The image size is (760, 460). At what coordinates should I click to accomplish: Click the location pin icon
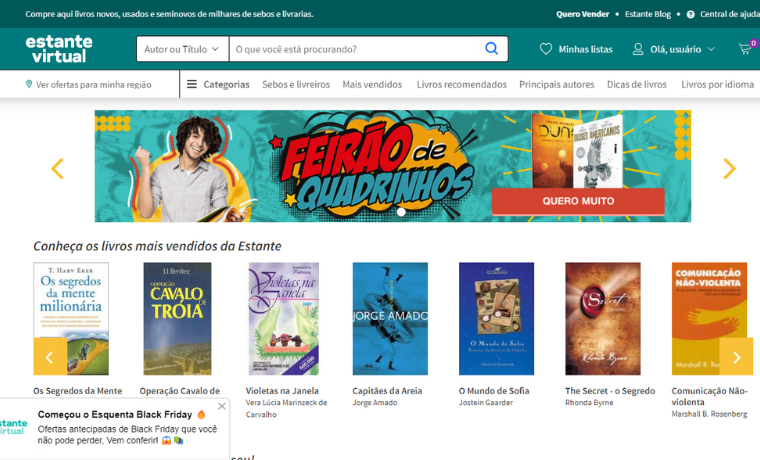point(29,84)
